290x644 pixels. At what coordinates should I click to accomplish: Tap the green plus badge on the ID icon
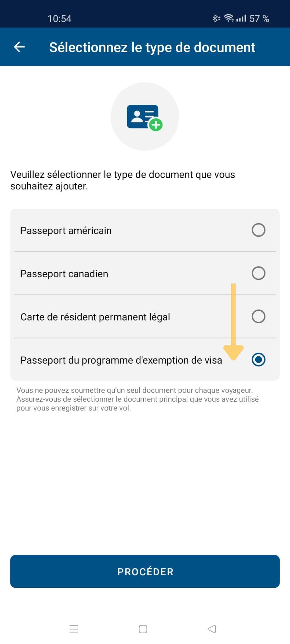point(156,125)
